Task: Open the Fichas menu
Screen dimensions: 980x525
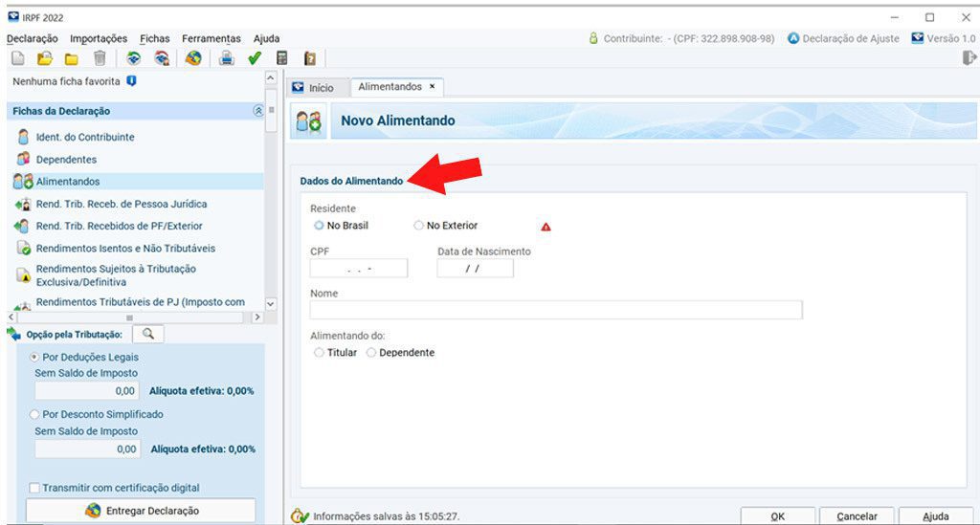Action: coord(154,38)
